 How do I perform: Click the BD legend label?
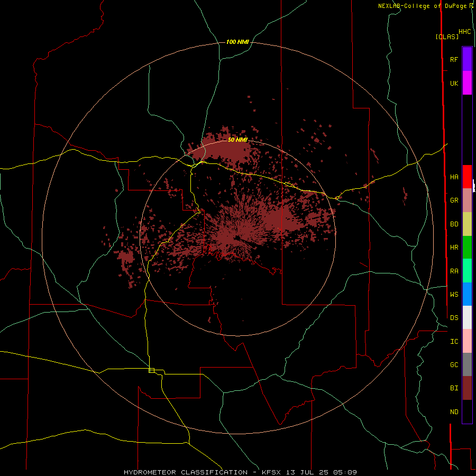tap(454, 224)
